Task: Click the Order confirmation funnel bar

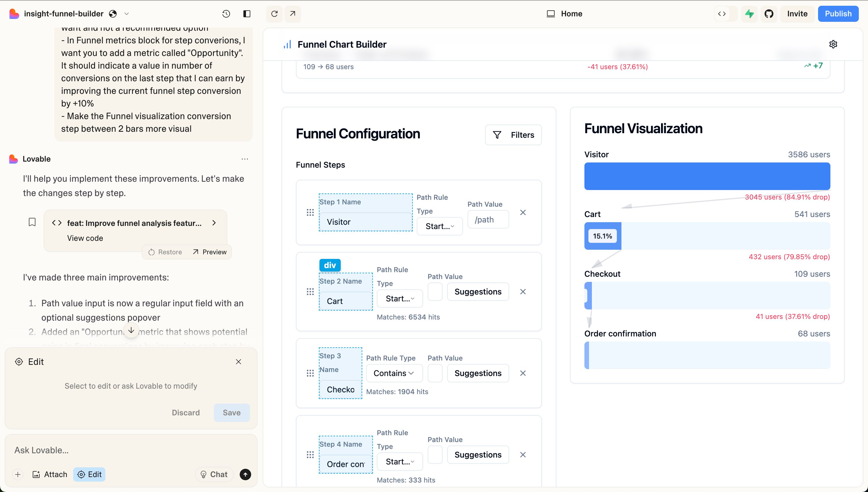Action: [x=707, y=355]
